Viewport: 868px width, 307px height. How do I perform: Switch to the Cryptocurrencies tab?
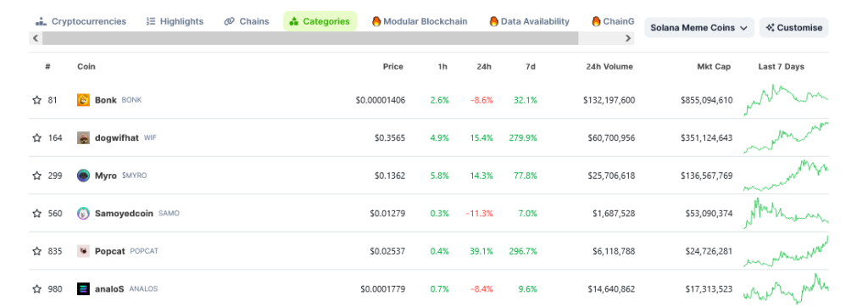point(81,21)
